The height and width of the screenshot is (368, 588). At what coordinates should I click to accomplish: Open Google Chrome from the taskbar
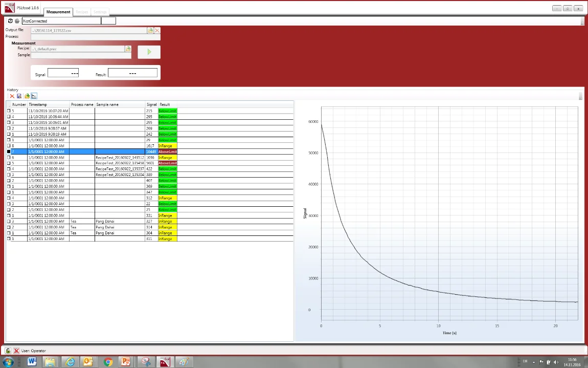point(108,362)
